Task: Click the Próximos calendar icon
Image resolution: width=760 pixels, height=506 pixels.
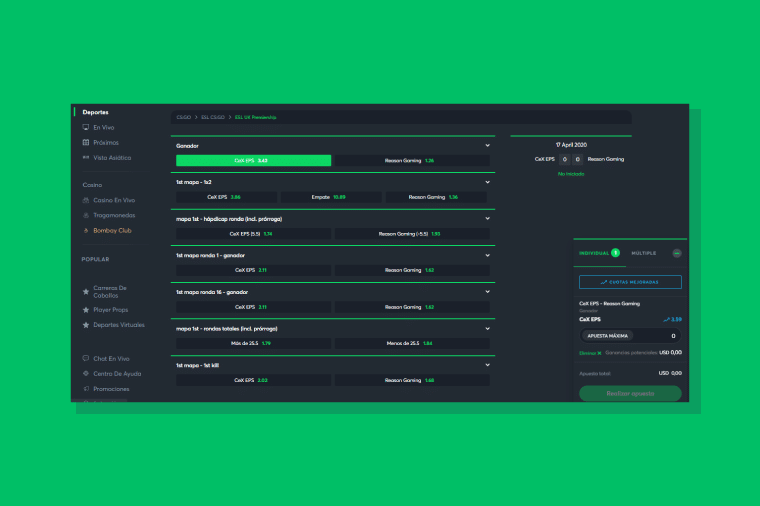Action: (86, 142)
